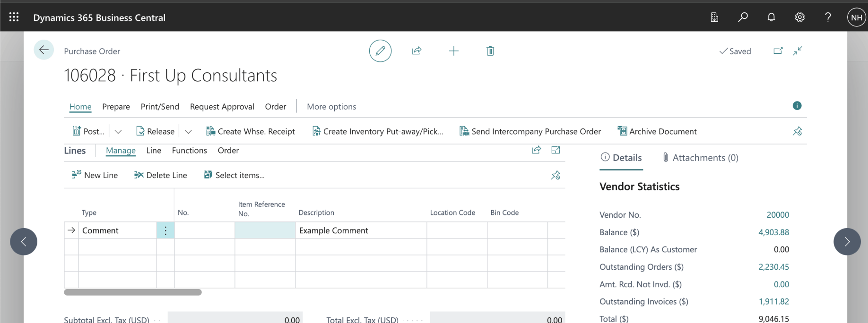
Task: Switch to the Prepare tab
Action: [x=116, y=107]
